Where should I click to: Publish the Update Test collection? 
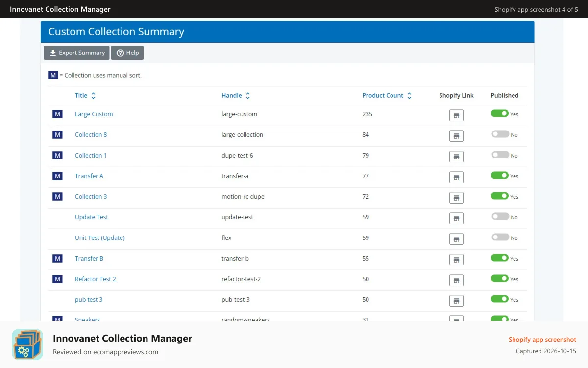500,216
